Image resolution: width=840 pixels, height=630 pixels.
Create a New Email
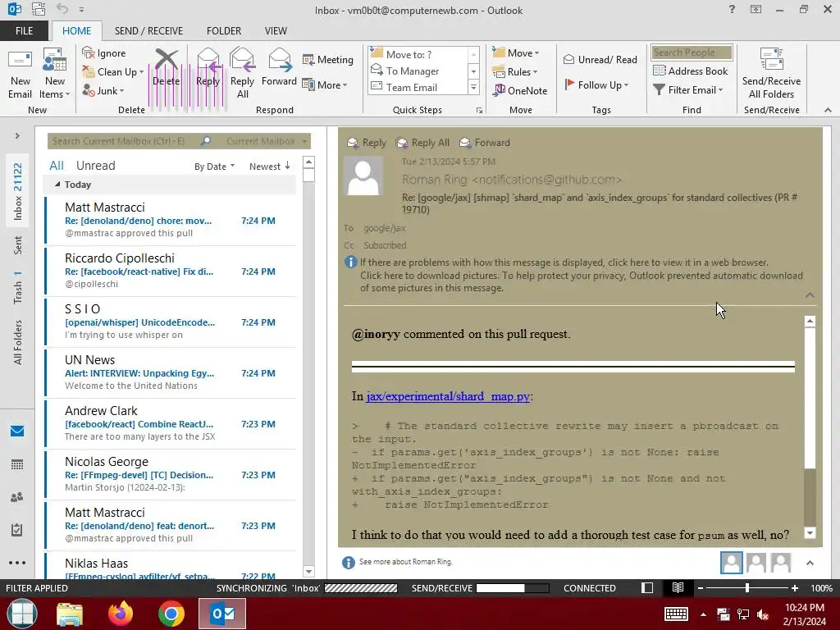click(x=20, y=74)
